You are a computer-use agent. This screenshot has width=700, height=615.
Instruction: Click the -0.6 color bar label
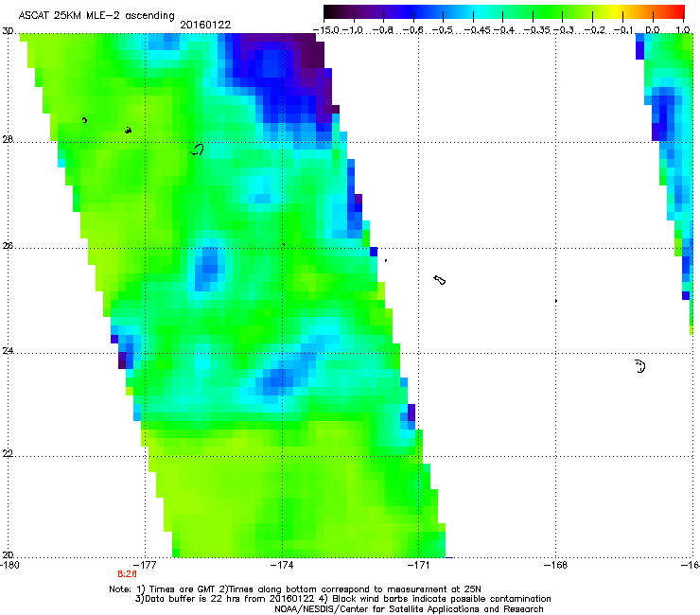413,30
